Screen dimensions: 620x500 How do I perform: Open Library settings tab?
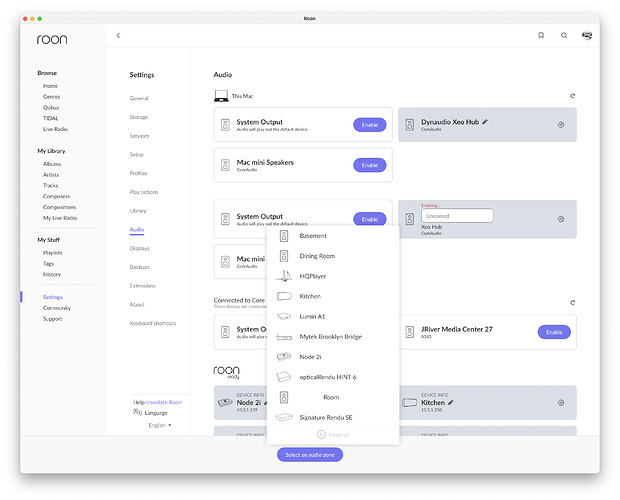[x=138, y=211]
